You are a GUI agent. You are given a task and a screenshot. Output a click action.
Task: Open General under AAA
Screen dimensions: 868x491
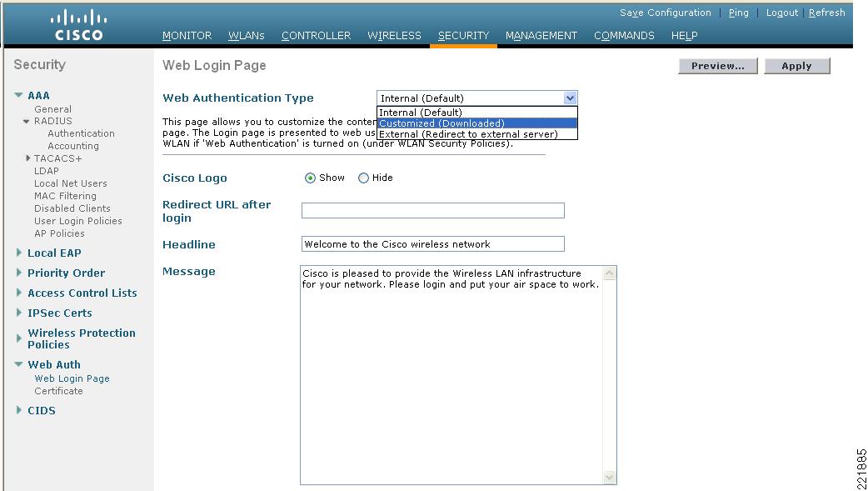tap(52, 109)
